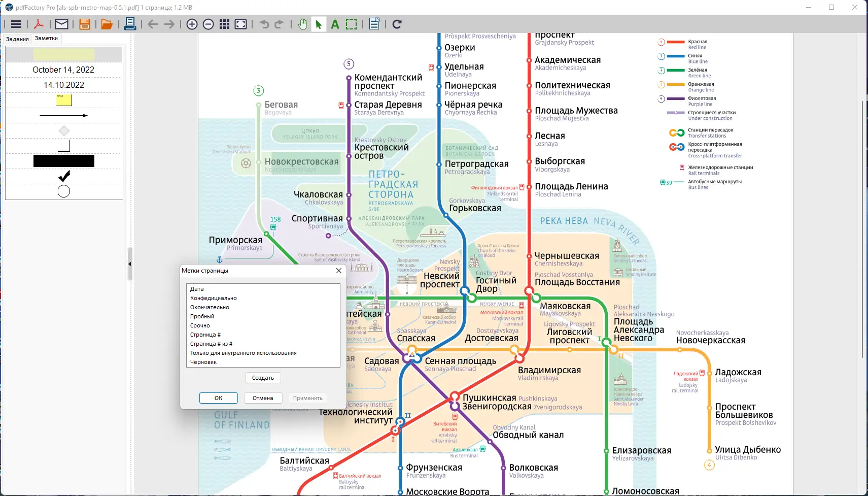The width and height of the screenshot is (868, 496).
Task: Click the red PDF export icon
Action: point(39,24)
